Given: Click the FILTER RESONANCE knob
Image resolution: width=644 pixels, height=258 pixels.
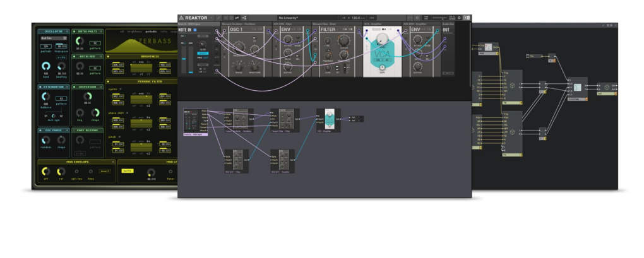Looking at the screenshot, I should pyautogui.click(x=343, y=55).
